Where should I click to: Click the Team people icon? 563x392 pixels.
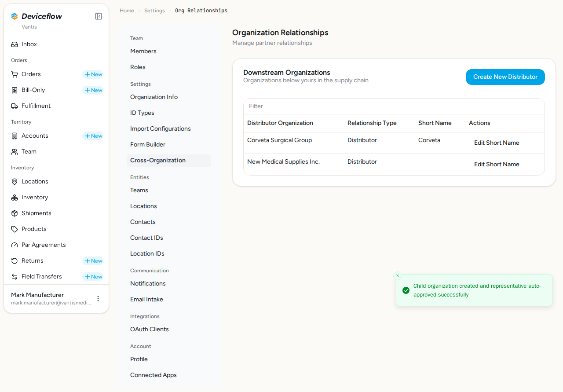(x=15, y=152)
